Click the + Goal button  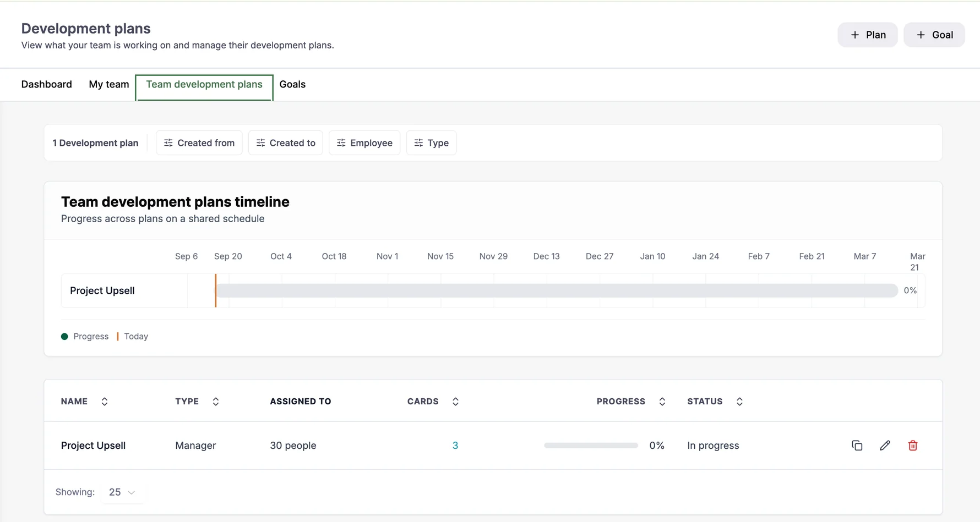point(934,35)
